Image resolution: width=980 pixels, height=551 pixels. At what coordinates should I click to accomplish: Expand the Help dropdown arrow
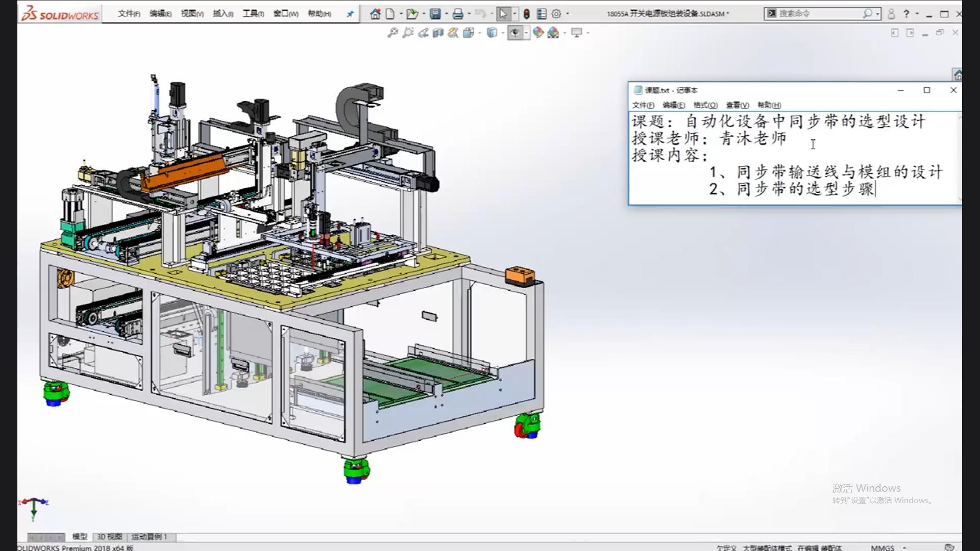click(x=917, y=14)
